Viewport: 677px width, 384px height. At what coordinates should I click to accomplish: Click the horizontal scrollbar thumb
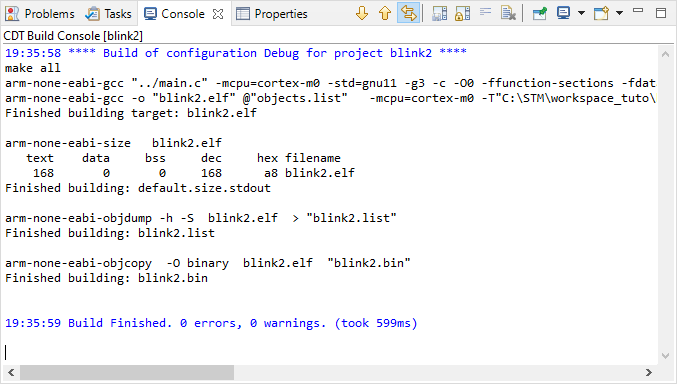(x=127, y=372)
